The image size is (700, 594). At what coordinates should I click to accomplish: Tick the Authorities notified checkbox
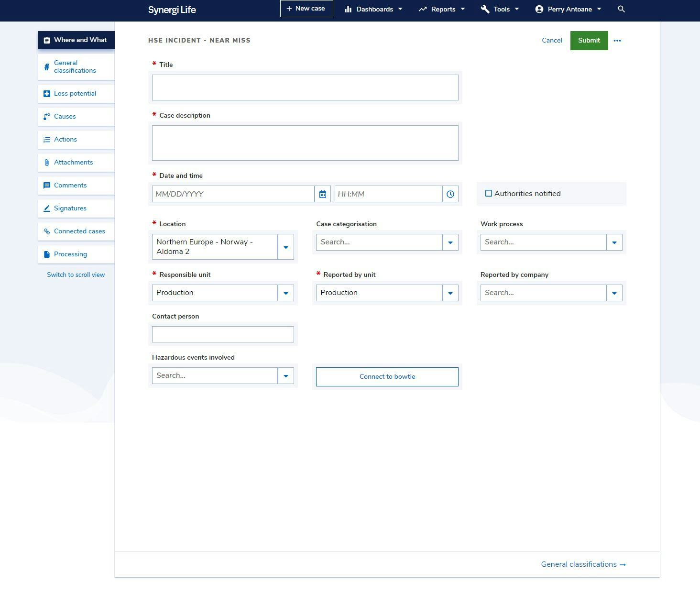[489, 194]
